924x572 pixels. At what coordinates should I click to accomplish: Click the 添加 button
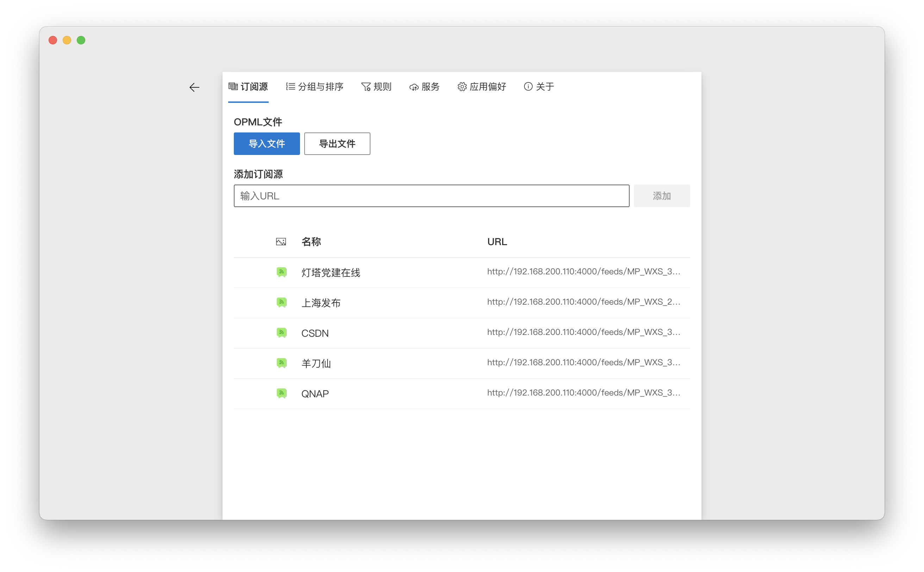tap(662, 196)
